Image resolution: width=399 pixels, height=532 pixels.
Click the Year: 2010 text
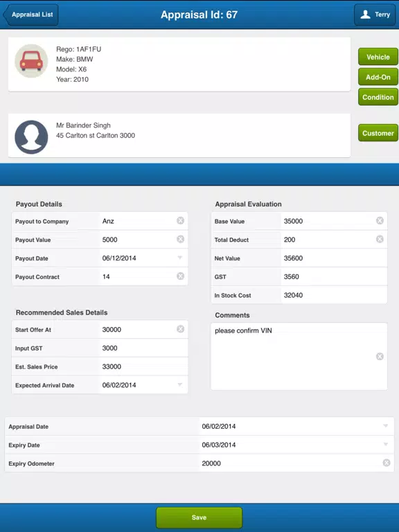(x=72, y=80)
